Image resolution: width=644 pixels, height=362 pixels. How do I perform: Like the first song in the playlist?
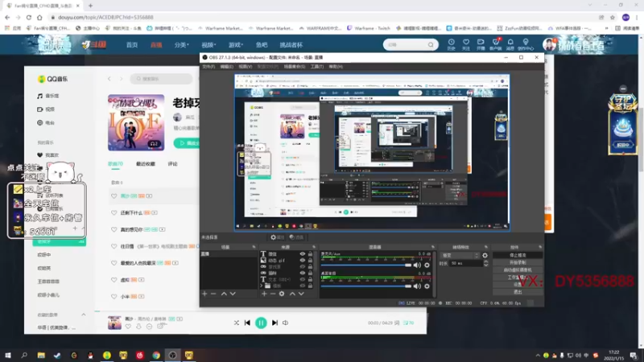pos(114,196)
